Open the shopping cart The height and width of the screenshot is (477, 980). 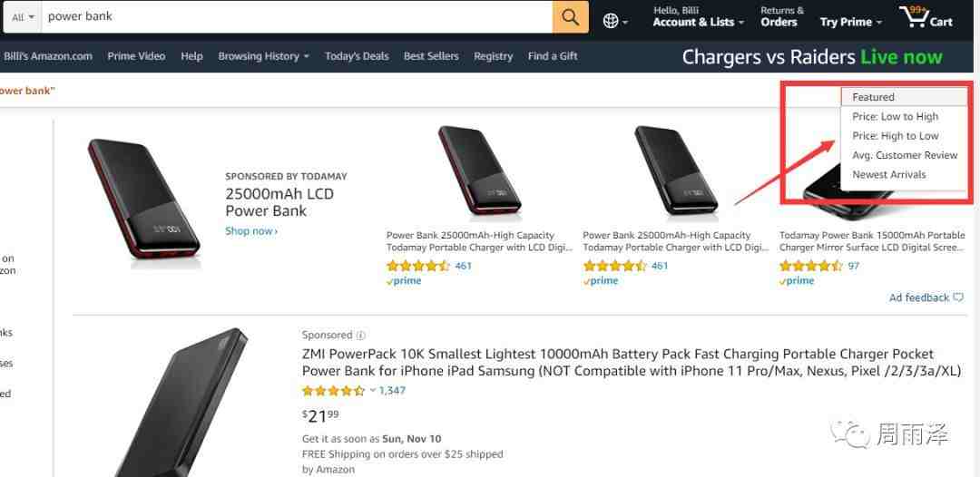[x=925, y=18]
